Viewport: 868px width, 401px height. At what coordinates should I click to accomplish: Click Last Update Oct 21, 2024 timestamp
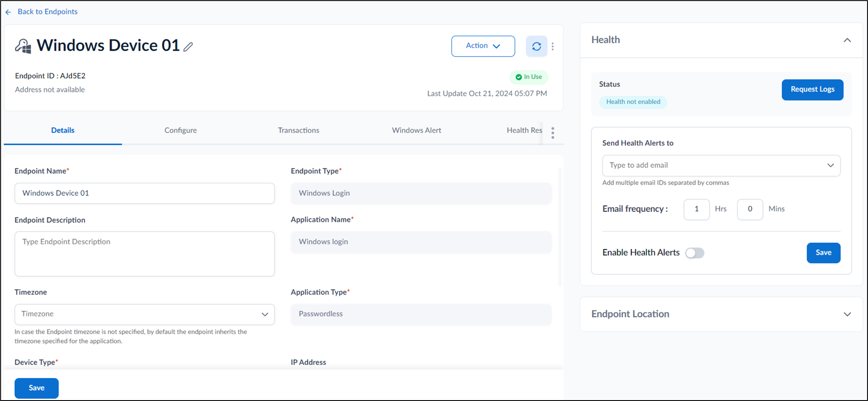(x=487, y=94)
